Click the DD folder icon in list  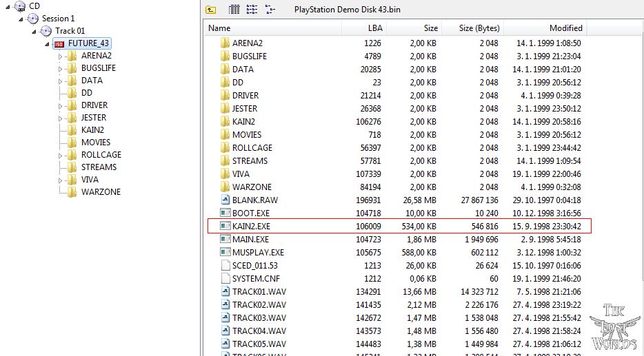(225, 82)
